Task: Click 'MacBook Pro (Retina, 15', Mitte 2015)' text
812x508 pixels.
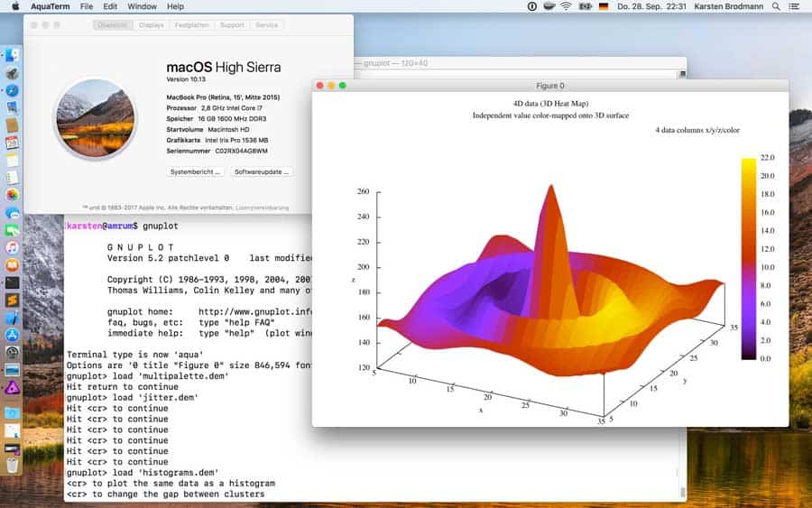Action: [x=223, y=97]
